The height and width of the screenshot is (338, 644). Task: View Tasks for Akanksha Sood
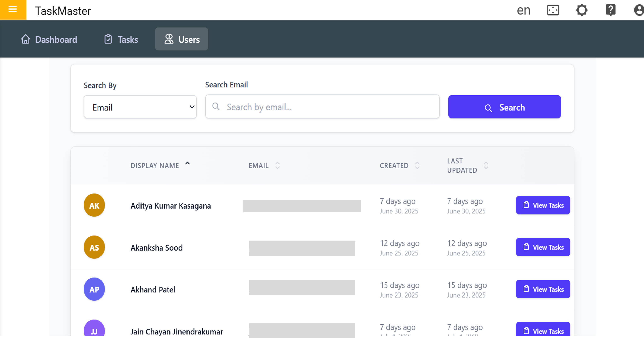pyautogui.click(x=543, y=247)
